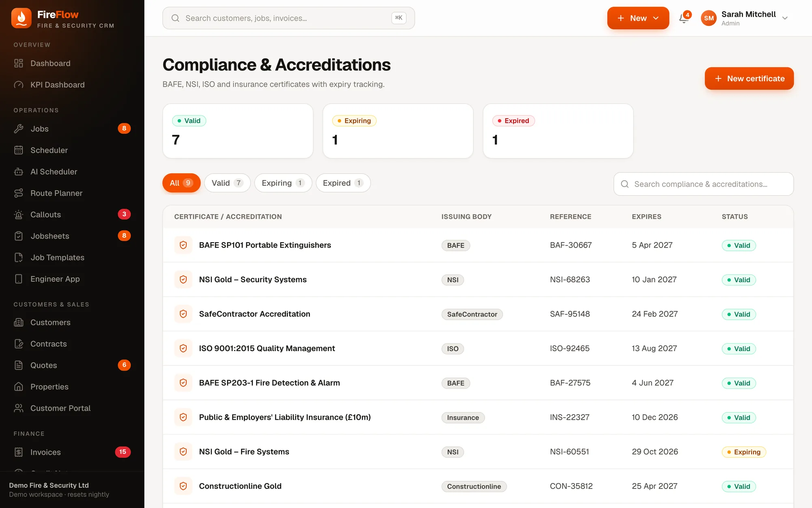Click Insurance issuing body tag
Viewport: 812px width, 508px height.
[x=463, y=417]
